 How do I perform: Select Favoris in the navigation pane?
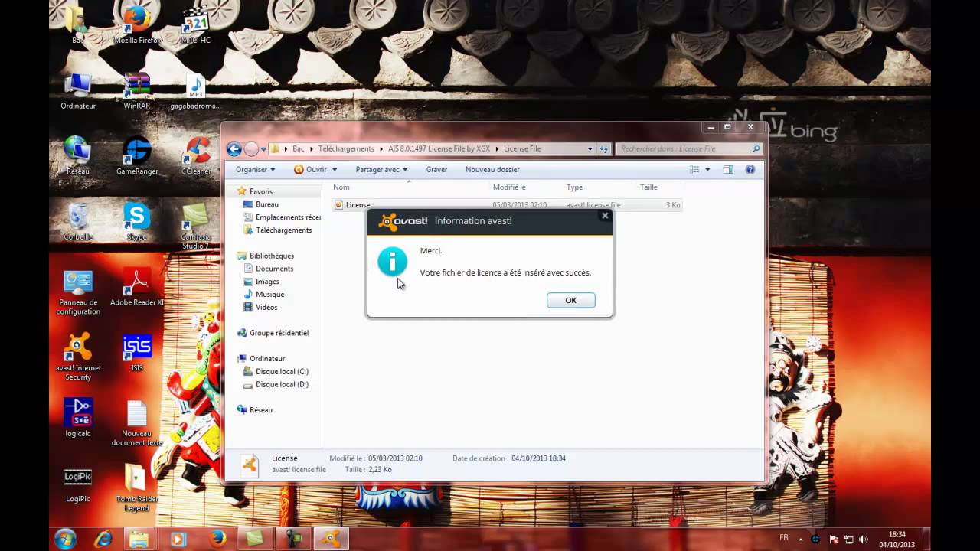coord(260,191)
